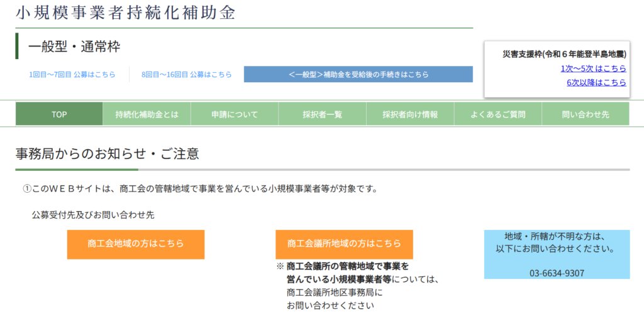Viewport: 644px width, 314px height.
Task: Click the 事務局からのお知らせ・ご注意 heading
Action: click(x=108, y=153)
